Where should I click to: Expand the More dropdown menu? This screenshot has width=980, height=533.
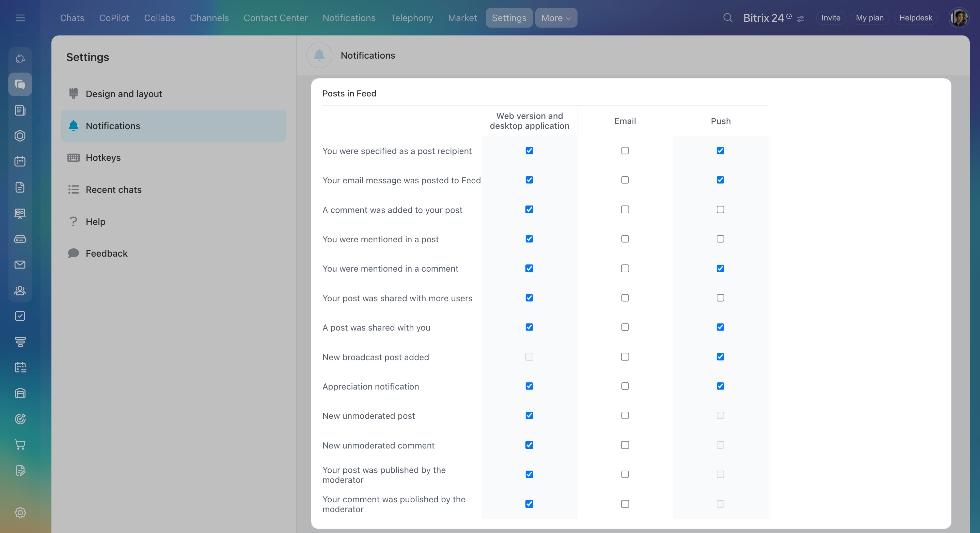[x=556, y=18]
